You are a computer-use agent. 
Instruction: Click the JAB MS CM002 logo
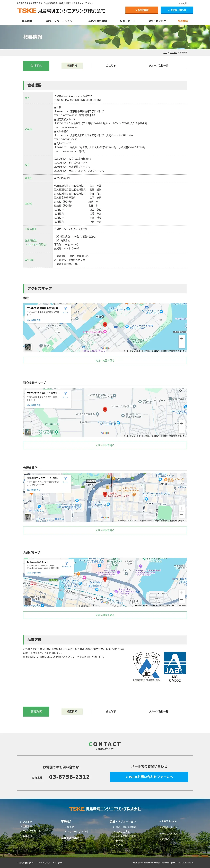click(x=175, y=667)
